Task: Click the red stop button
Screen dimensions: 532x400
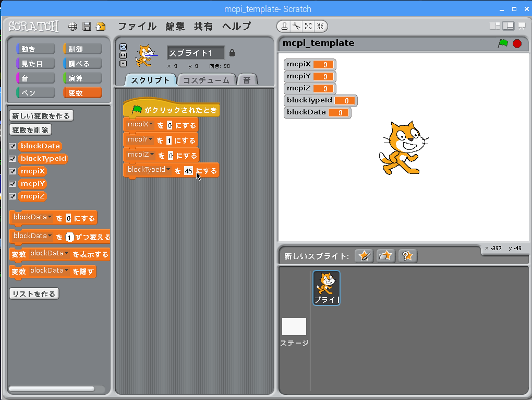Action: [x=517, y=43]
